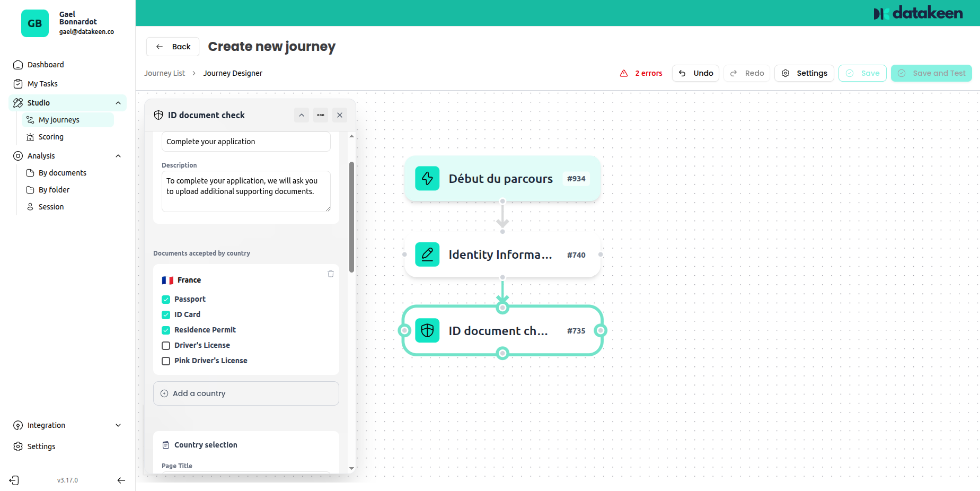Expand the Integration section
This screenshot has width=980, height=491.
(x=118, y=425)
